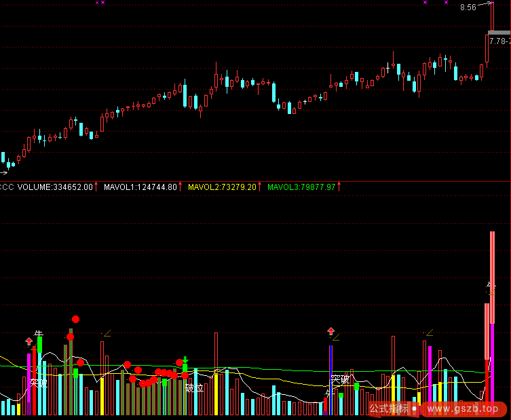Image resolution: width=511 pixels, height=420 pixels.
Task: Click the 8.56 high price label
Action: point(468,7)
